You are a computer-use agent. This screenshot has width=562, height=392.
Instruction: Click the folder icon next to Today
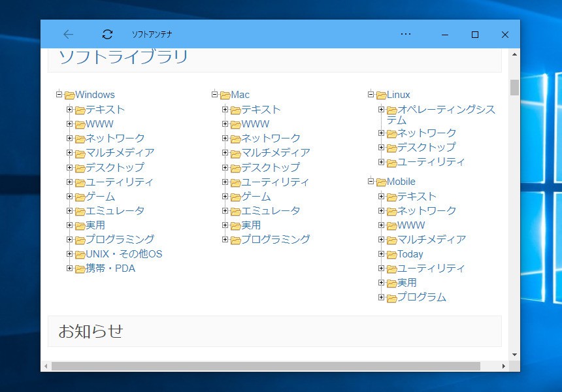pos(391,255)
